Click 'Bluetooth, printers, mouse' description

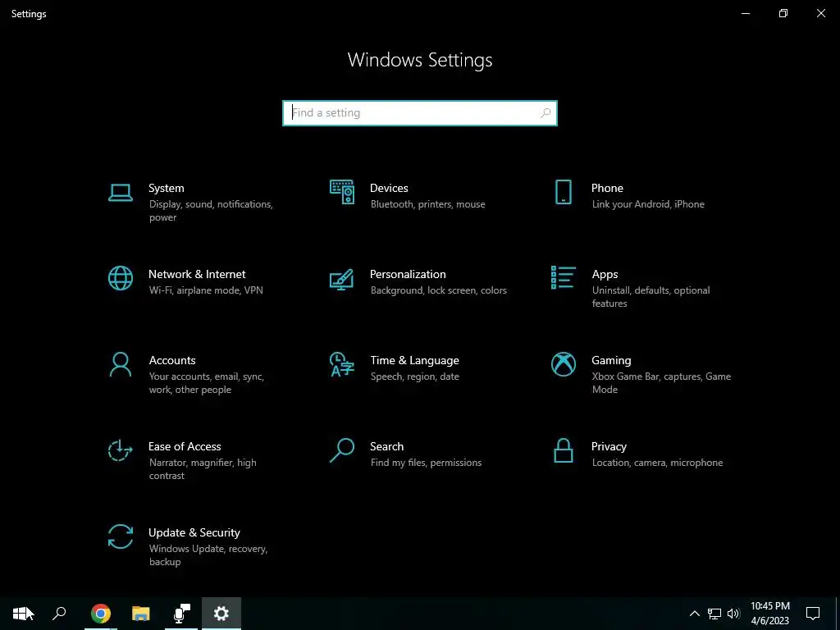tap(427, 204)
